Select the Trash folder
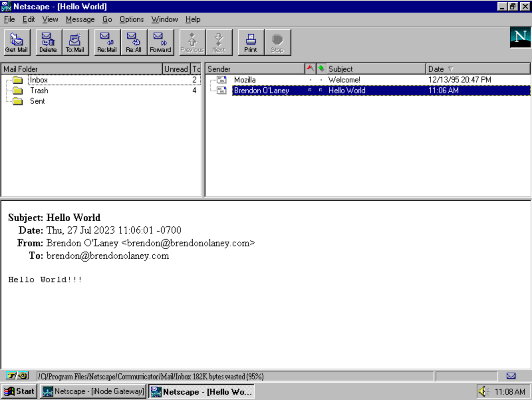Image resolution: width=532 pixels, height=400 pixels. (39, 91)
